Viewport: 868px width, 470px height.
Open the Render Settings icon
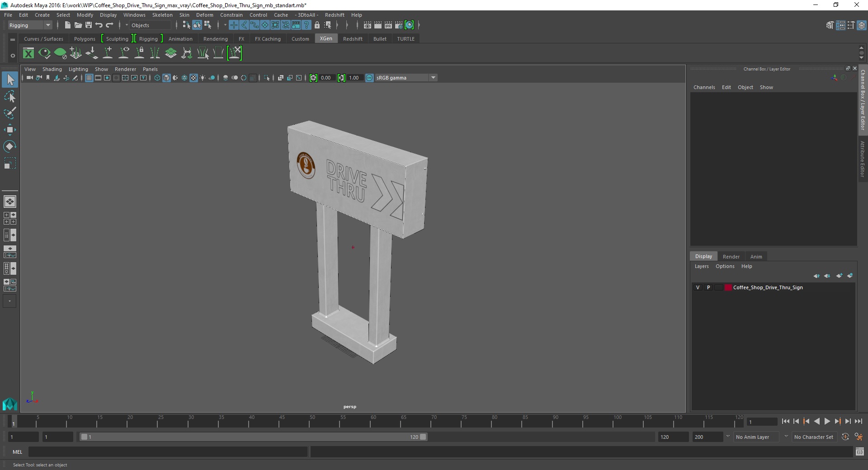[399, 25]
